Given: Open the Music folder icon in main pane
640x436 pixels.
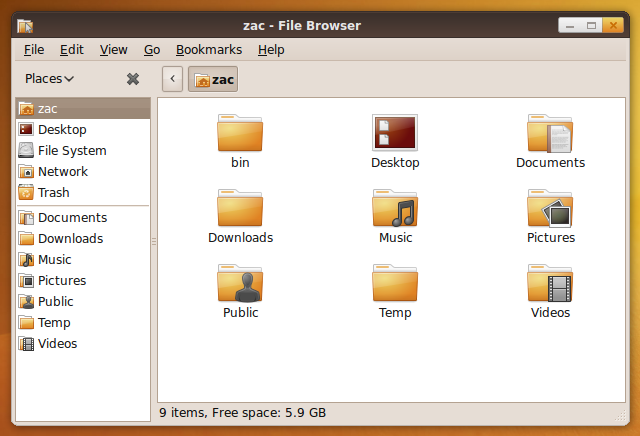Looking at the screenshot, I should pyautogui.click(x=395, y=208).
